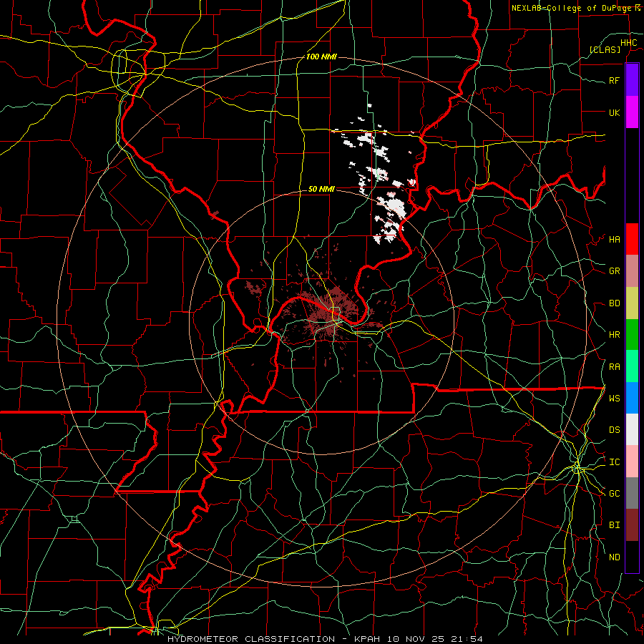The image size is (644, 644).
Task: Click the magenta UK legend color swatch
Action: pos(632,112)
